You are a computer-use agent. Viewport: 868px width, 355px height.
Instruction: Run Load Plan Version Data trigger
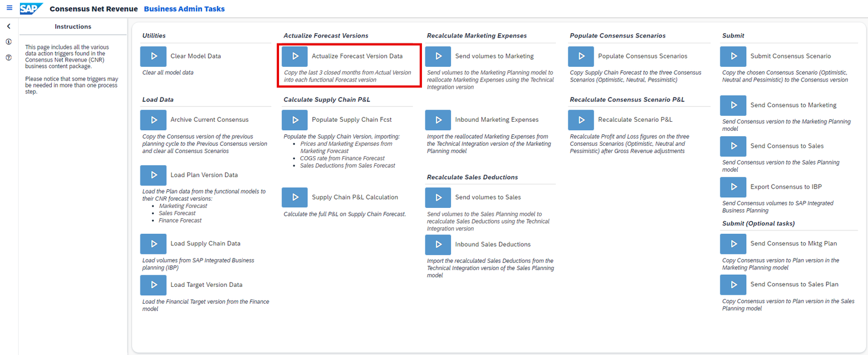click(x=153, y=175)
